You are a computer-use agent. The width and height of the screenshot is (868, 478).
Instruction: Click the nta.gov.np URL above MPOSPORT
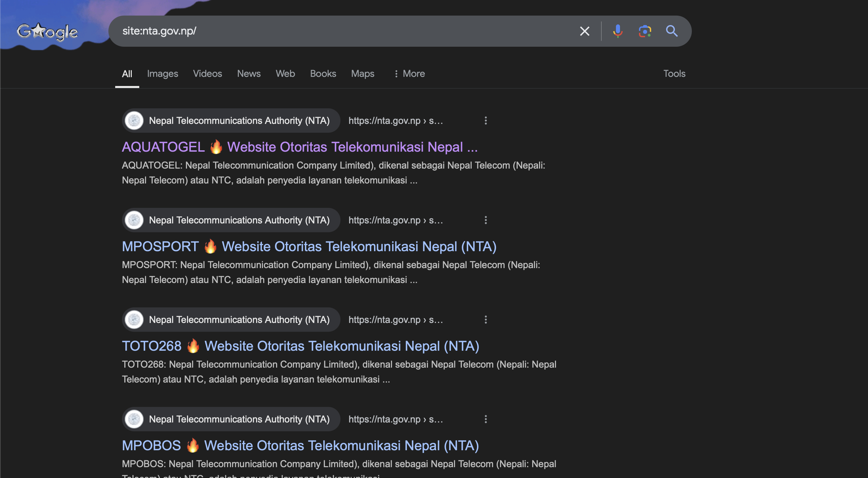click(x=396, y=220)
